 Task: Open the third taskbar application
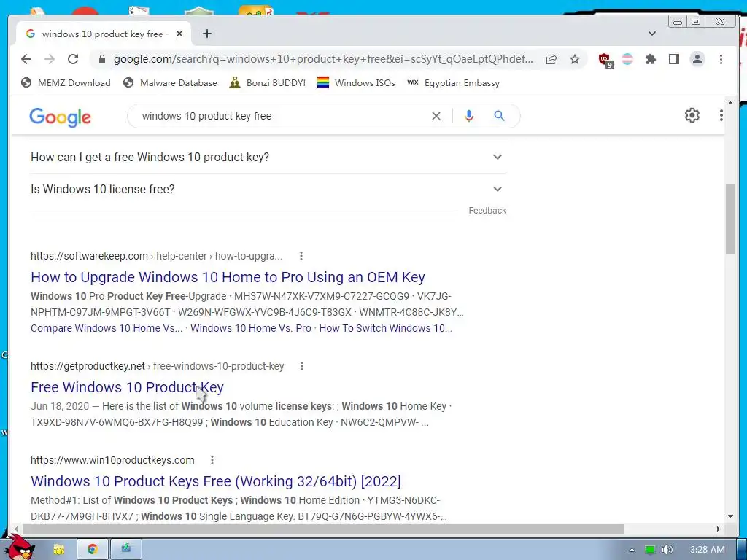click(126, 549)
